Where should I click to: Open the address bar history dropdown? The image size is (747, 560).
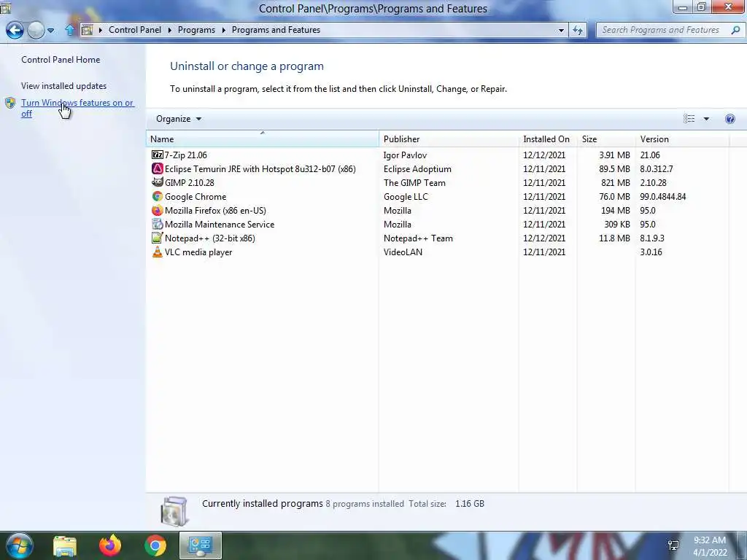point(561,30)
